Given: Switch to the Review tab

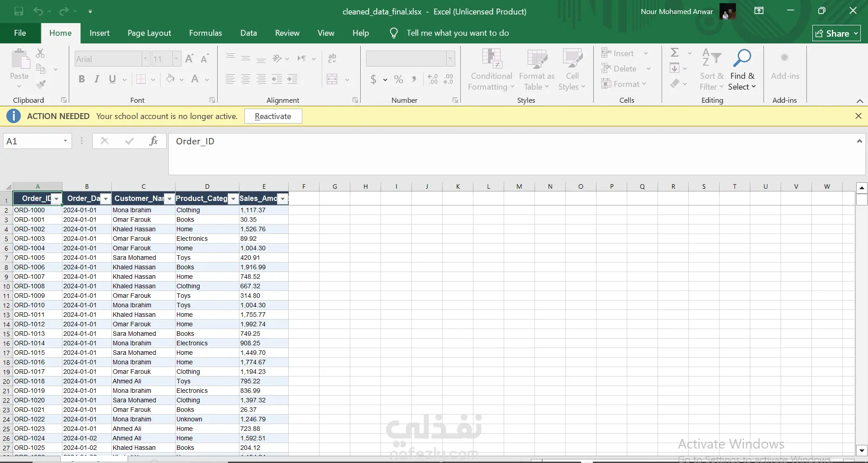Looking at the screenshot, I should [x=287, y=33].
